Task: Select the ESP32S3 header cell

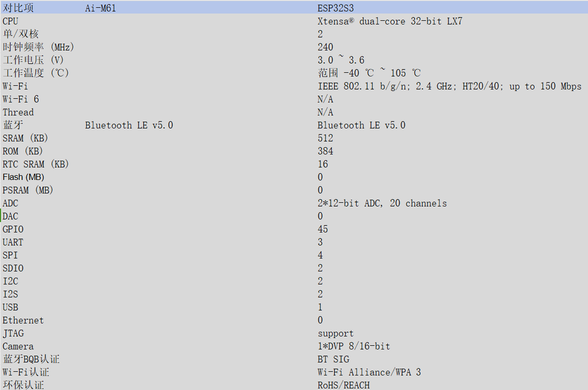Action: [x=336, y=8]
